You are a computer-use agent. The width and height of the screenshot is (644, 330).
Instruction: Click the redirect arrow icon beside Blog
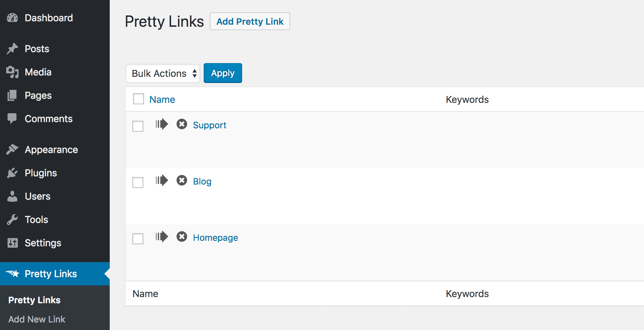pos(162,180)
